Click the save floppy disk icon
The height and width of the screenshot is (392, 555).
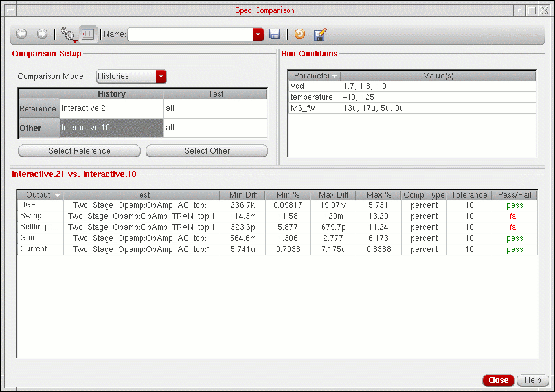[275, 34]
